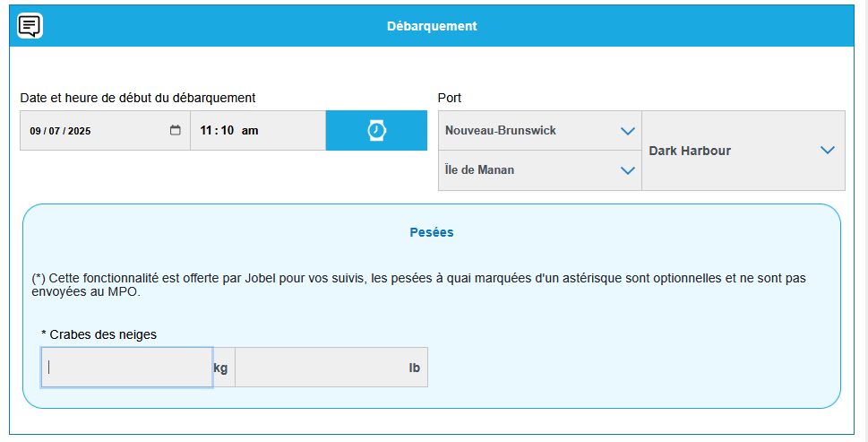Select the year 2025 in date field
Viewport: 868px width, 442px height.
pos(79,131)
